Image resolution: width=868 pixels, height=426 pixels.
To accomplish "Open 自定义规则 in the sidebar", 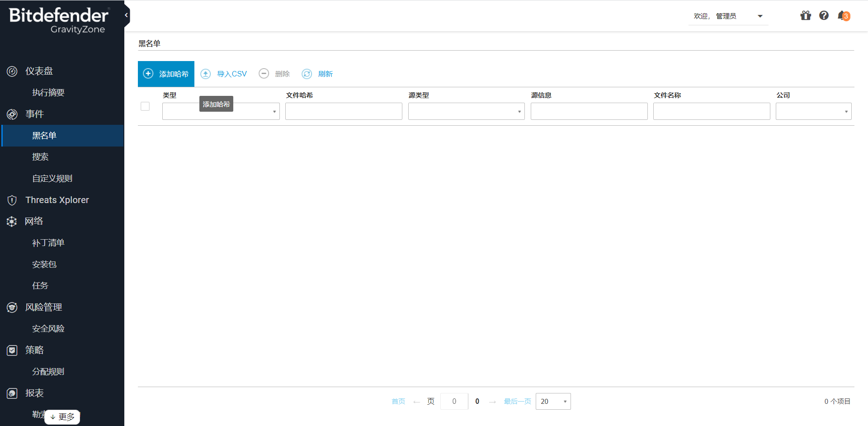I will pyautogui.click(x=52, y=179).
